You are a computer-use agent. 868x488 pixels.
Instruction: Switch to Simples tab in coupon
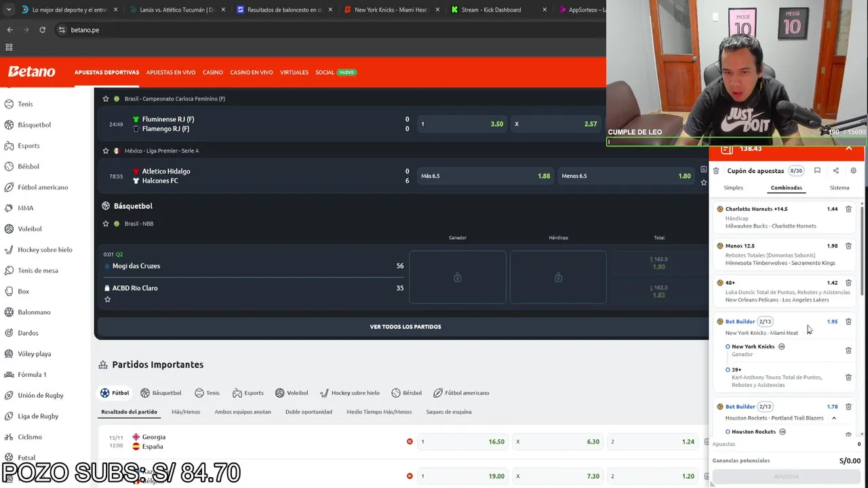point(733,188)
